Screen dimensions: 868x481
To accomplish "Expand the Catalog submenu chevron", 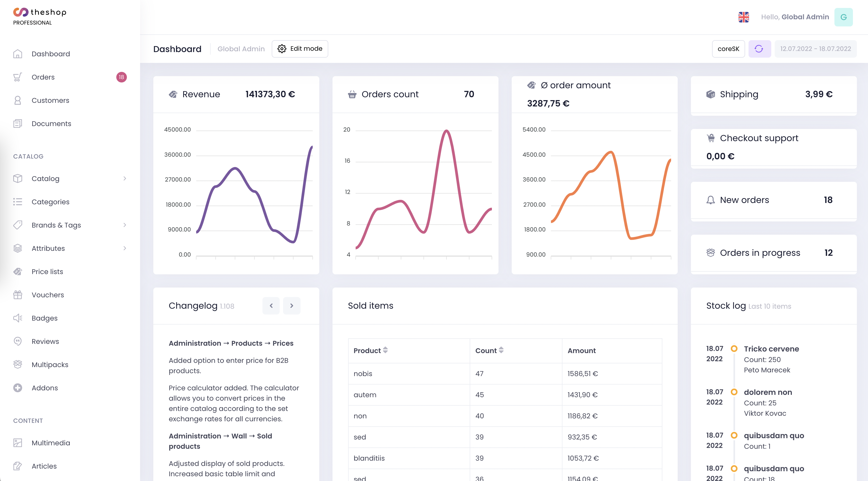I will point(125,178).
